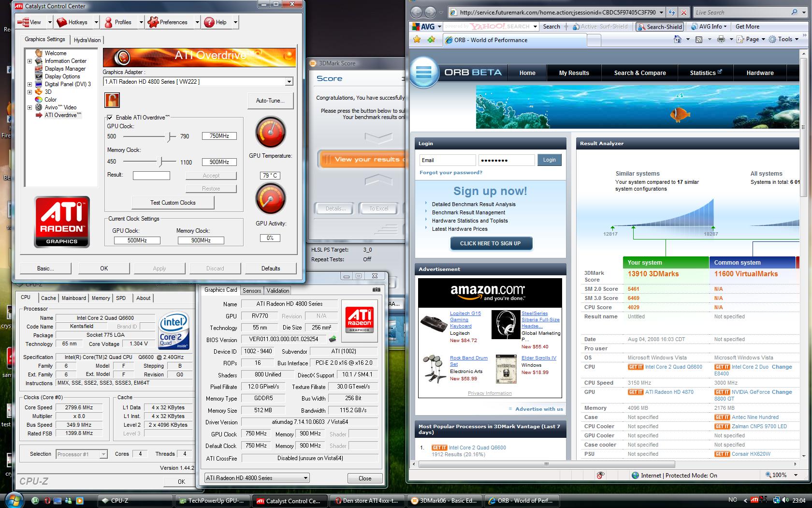The width and height of the screenshot is (812, 508).
Task: Switch to the Sensors tab in GPU-Z
Action: pos(252,291)
